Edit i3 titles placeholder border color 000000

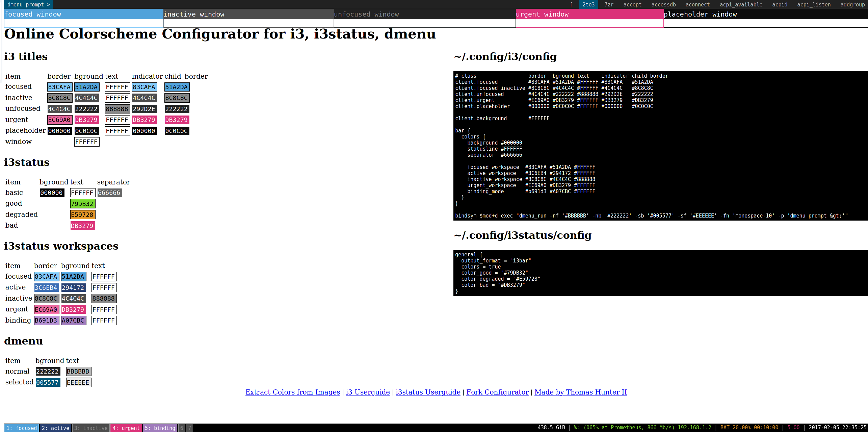tap(60, 131)
